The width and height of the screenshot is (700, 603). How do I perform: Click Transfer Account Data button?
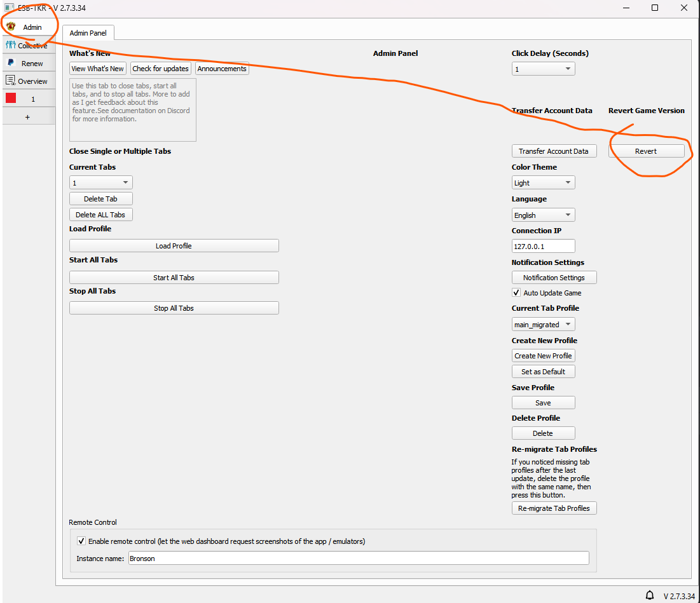[x=554, y=151]
